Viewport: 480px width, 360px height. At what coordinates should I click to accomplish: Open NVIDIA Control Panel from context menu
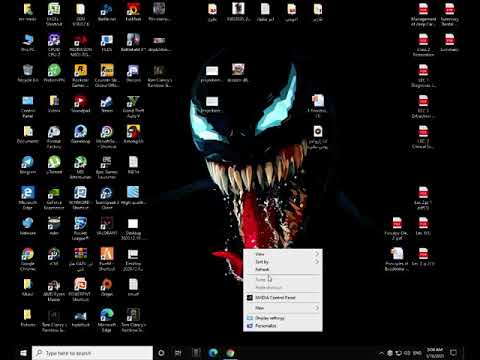(x=283, y=298)
